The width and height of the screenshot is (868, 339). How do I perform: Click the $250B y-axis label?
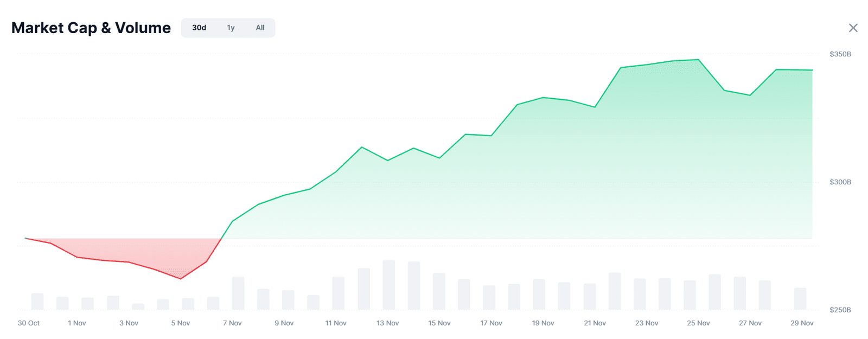[x=840, y=310]
